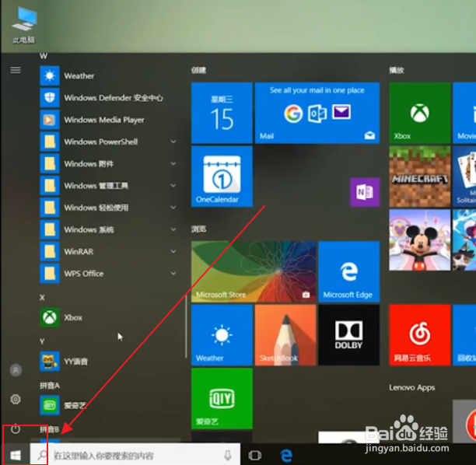
Task: Expand the WinRAR folder chevron
Action: point(173,252)
